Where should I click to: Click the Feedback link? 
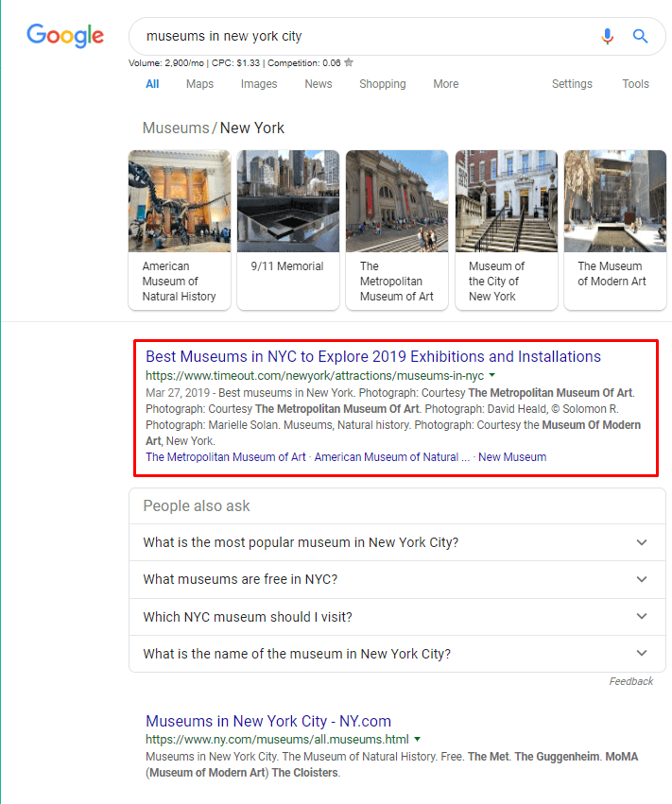(631, 681)
